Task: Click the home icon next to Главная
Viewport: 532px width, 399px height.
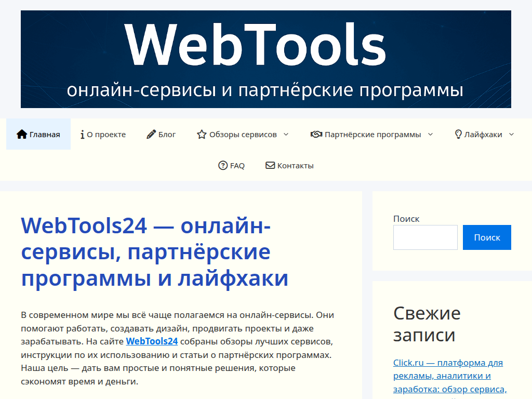Action: (22, 134)
